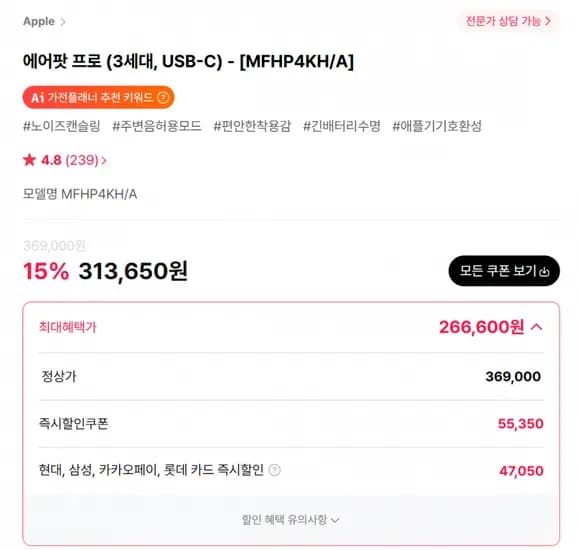Open the 4.8 (239) reviews link
The image size is (579, 550).
tap(65, 160)
